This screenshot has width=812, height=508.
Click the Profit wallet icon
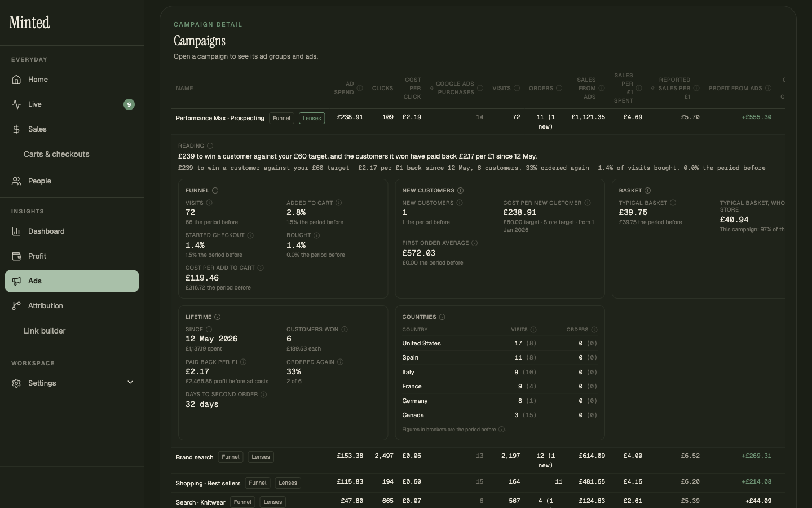pos(16,256)
